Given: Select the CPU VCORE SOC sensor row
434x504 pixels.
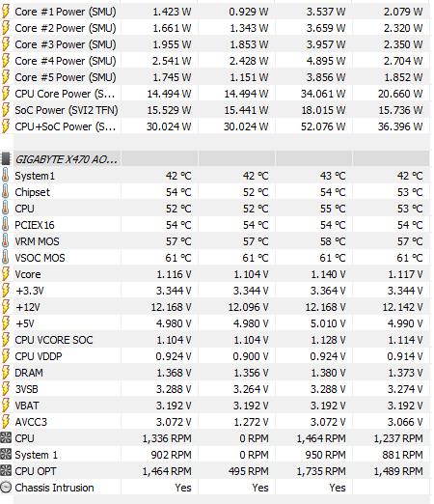Looking at the screenshot, I should pyautogui.click(x=215, y=340).
